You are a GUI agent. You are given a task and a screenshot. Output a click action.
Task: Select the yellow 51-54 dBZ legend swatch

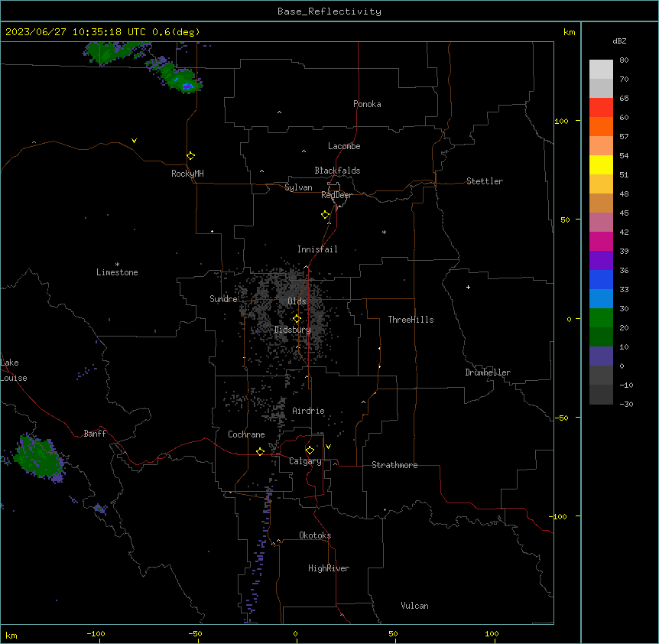pos(601,164)
